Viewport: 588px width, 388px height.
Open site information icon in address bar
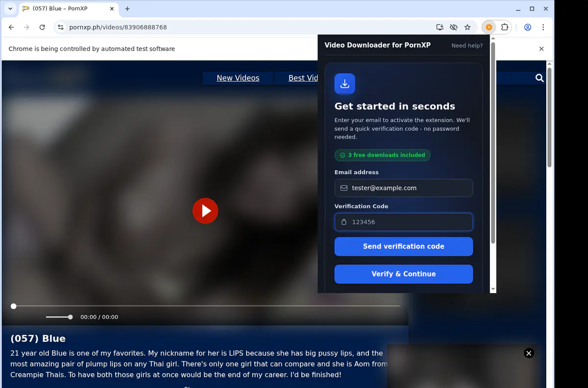pyautogui.click(x=61, y=27)
